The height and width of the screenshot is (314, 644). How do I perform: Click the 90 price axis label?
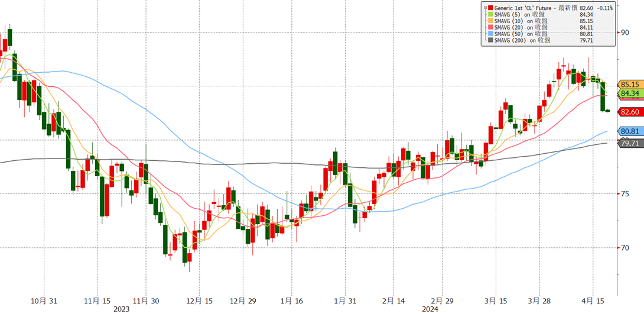[x=625, y=33]
